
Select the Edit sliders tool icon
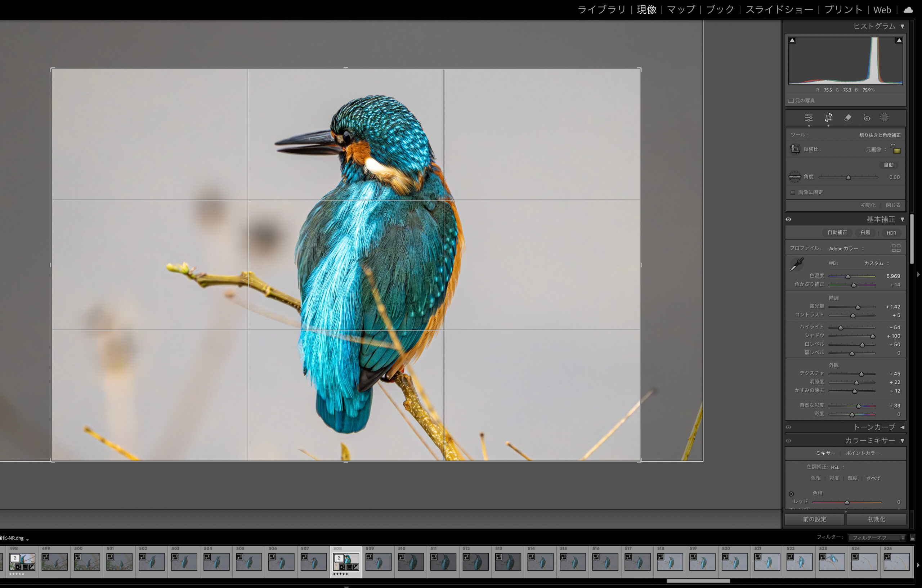pyautogui.click(x=808, y=118)
